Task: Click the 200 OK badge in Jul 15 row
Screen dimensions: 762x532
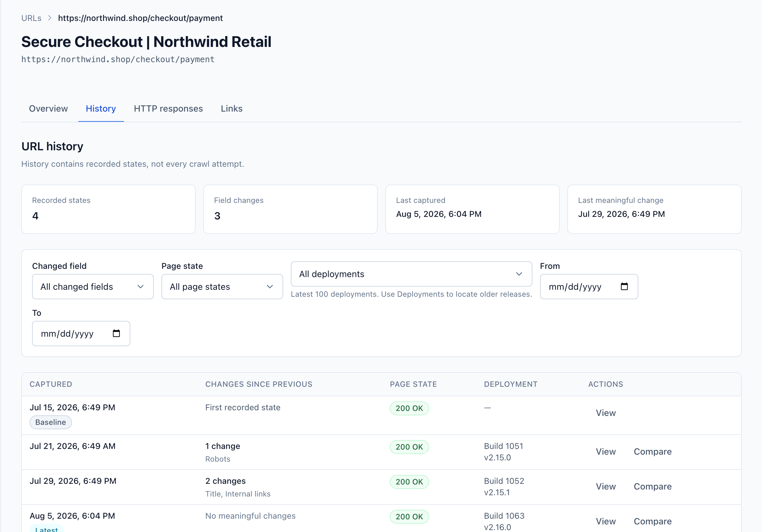Action: [409, 408]
